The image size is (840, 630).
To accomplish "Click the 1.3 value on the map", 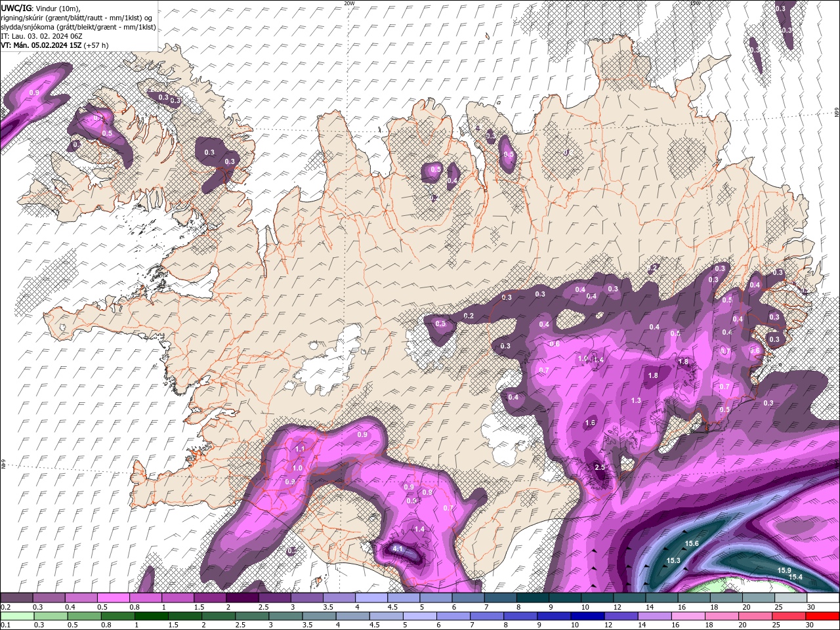I will click(636, 400).
